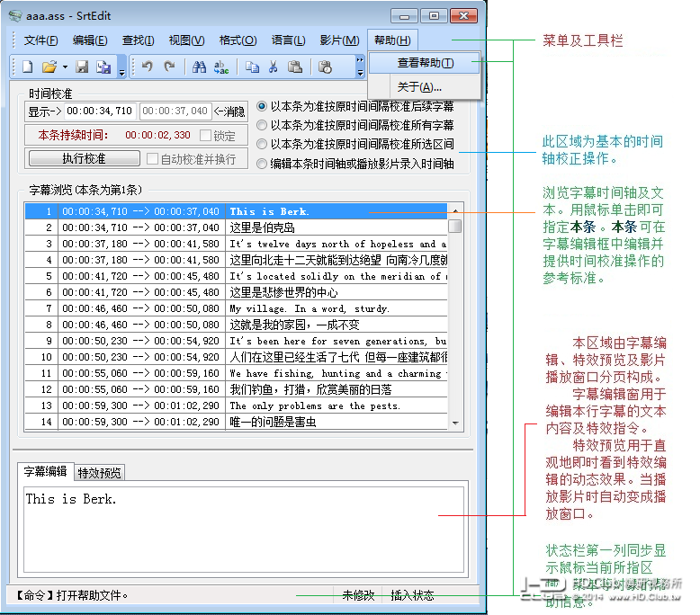Enable the 锁定 lock checkbox

[205, 135]
